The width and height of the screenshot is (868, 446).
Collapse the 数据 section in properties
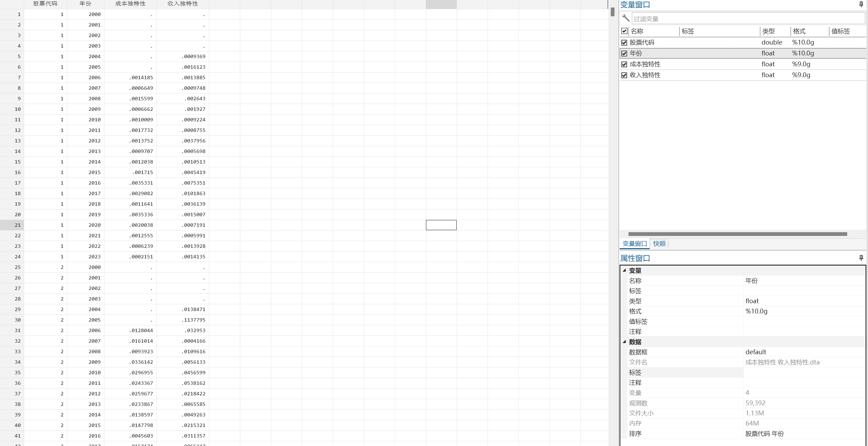(624, 342)
